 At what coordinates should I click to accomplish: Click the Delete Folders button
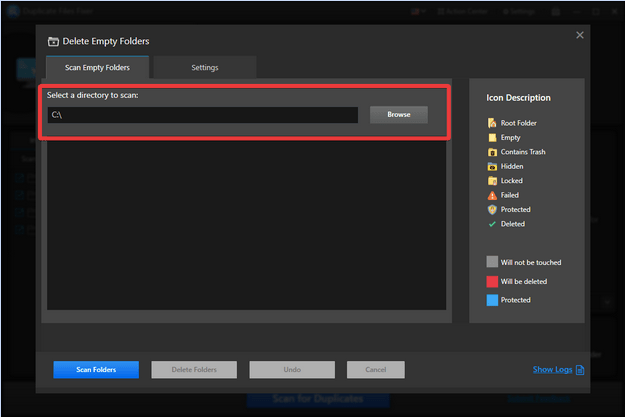(194, 370)
